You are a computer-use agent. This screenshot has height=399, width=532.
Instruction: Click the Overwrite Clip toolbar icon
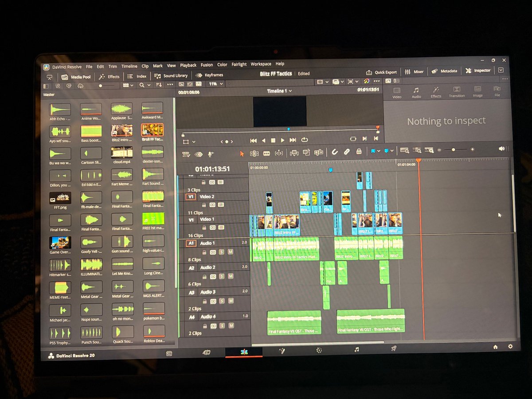point(306,153)
